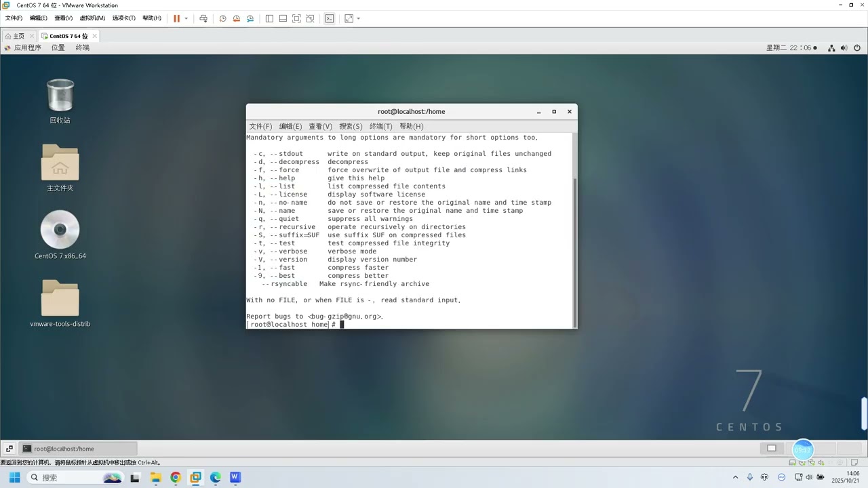This screenshot has height=488, width=868.
Task: Select the vmware-tools-distrib folder icon
Action: click(x=60, y=304)
